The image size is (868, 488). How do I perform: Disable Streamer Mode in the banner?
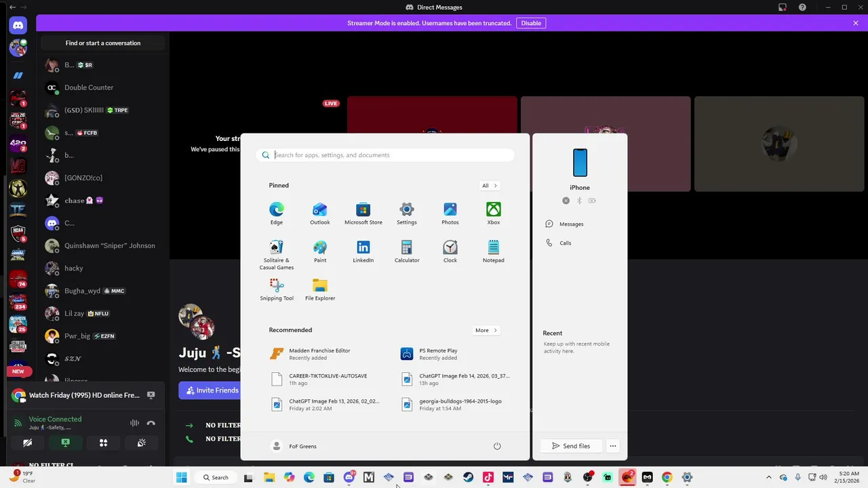[x=531, y=23]
